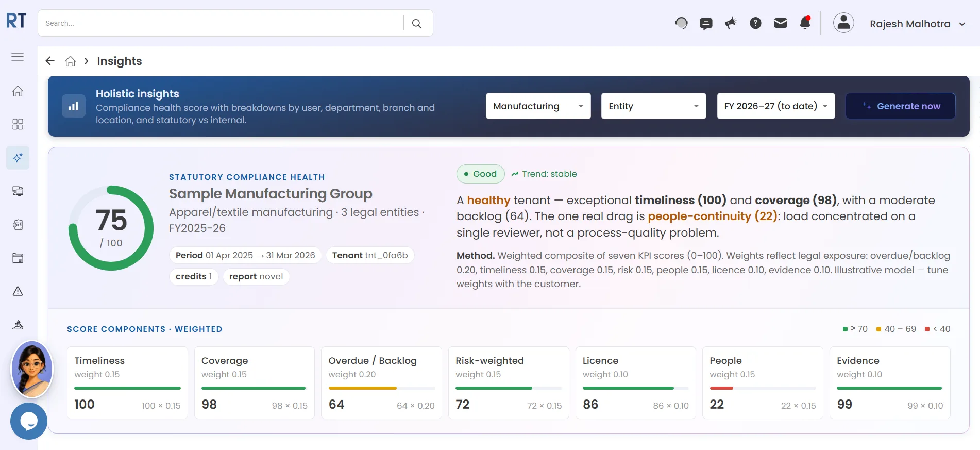Viewport: 980px width, 450px height.
Task: Click the SCORE COMPONENTS · WEIGHTED heading
Action: [145, 329]
